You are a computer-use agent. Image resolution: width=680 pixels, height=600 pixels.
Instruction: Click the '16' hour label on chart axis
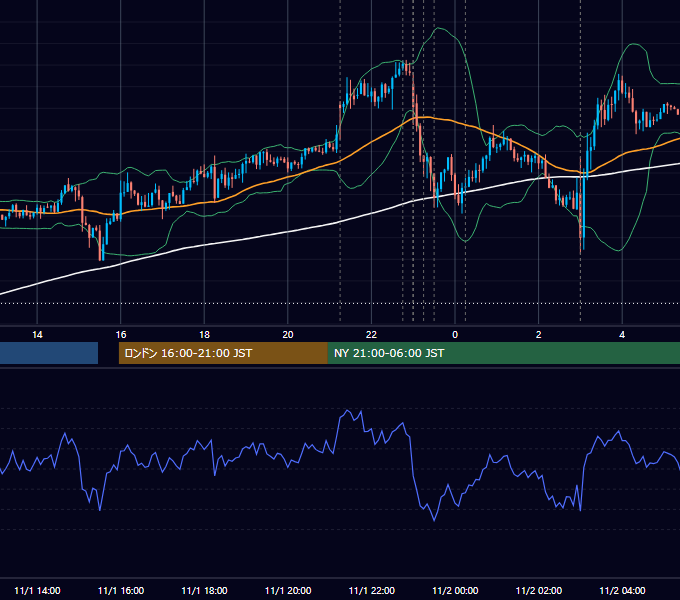point(121,335)
